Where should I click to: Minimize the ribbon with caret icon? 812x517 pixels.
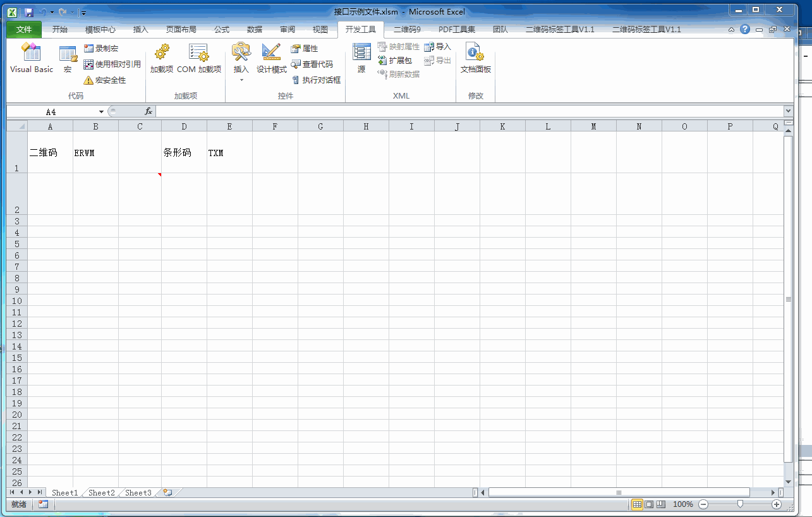[x=731, y=29]
